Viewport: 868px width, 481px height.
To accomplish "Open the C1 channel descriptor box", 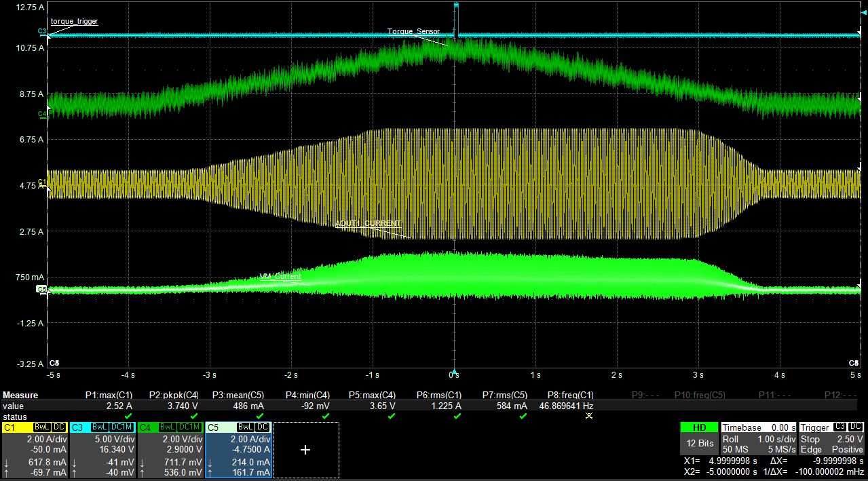I will pos(35,449).
